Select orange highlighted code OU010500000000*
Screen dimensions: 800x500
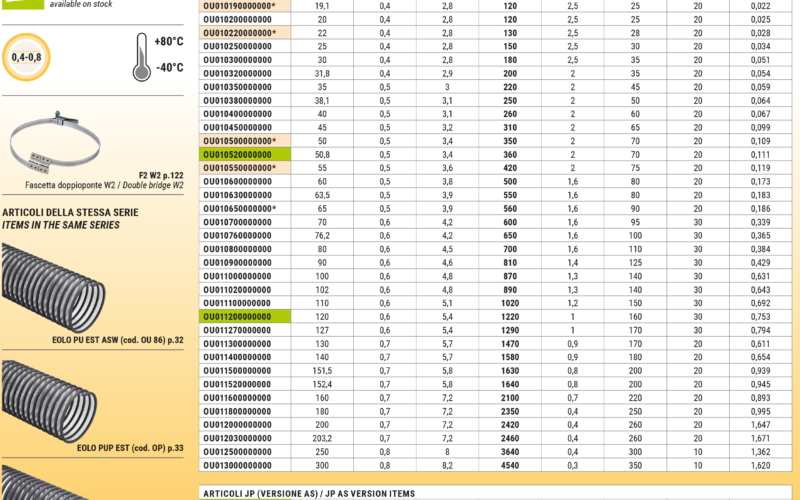click(240, 141)
